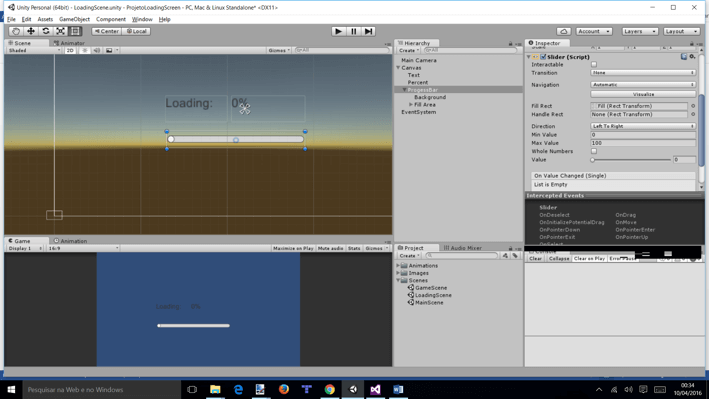Viewport: 709px width, 399px height.
Task: Open GameScene scene asset
Action: click(x=427, y=288)
